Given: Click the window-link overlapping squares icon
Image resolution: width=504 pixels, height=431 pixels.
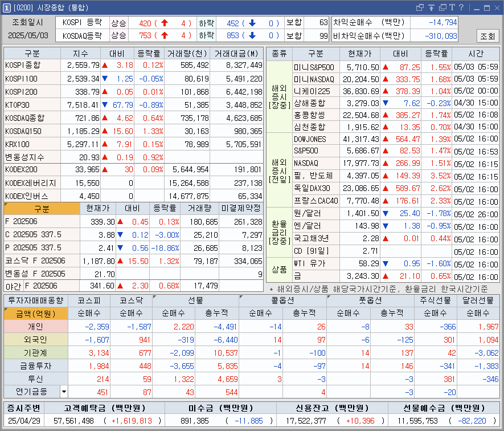Looking at the screenshot, I should 420,7.
